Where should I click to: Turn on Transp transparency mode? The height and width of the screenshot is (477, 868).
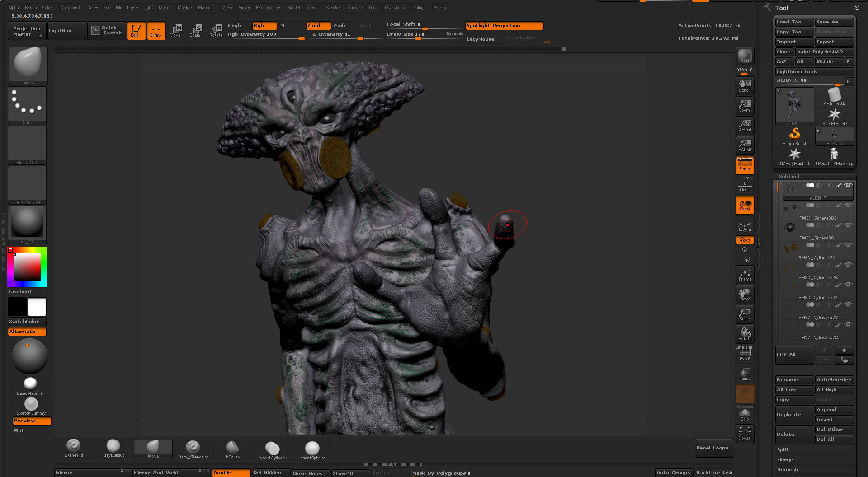click(x=745, y=374)
